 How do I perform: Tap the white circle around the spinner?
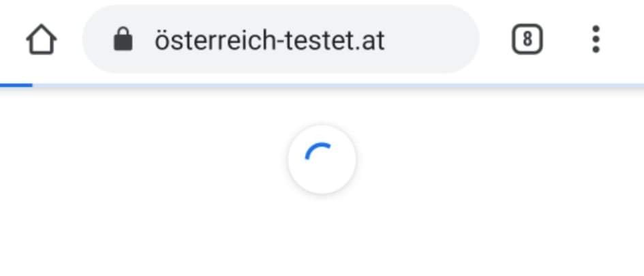coord(322,159)
